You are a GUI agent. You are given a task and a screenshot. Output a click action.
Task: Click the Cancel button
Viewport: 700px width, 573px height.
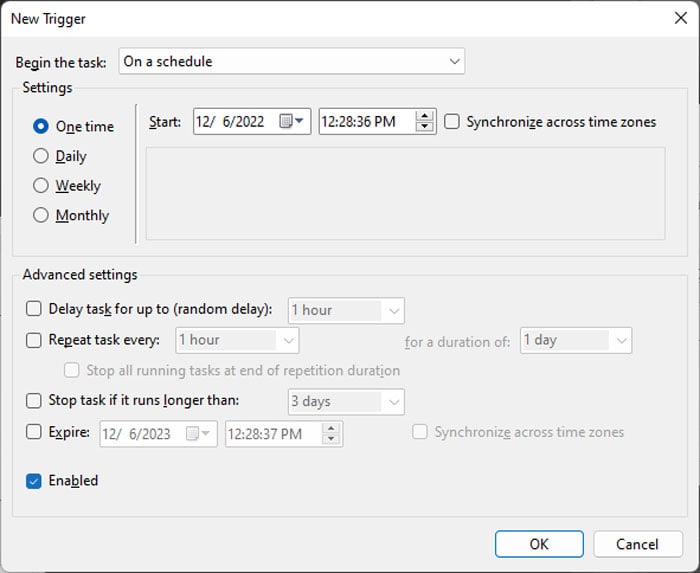[638, 544]
